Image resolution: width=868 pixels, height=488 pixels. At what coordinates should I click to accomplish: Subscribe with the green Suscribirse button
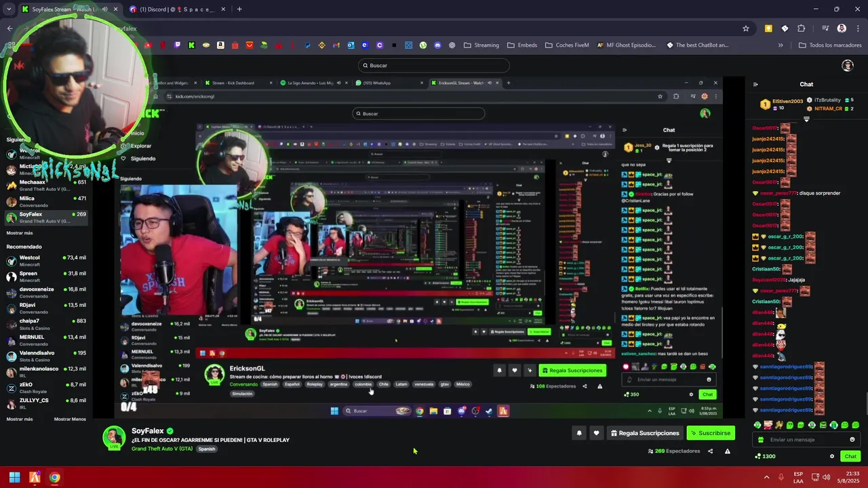click(x=711, y=433)
